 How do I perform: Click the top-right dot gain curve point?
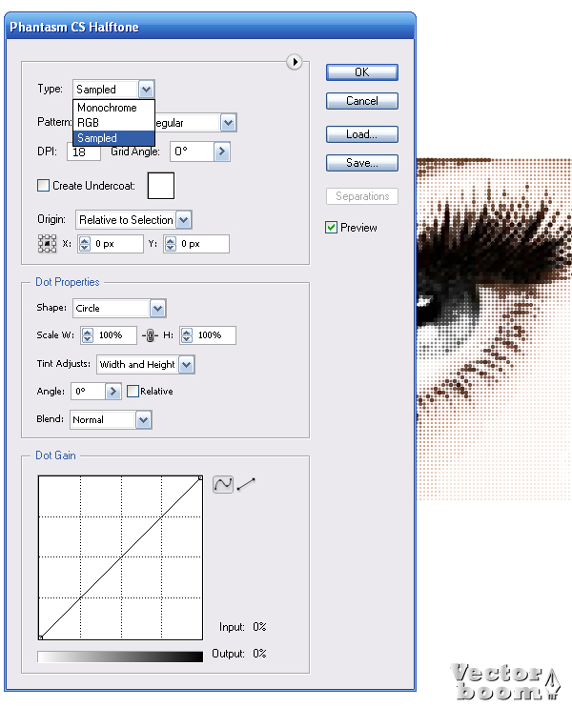(200, 477)
